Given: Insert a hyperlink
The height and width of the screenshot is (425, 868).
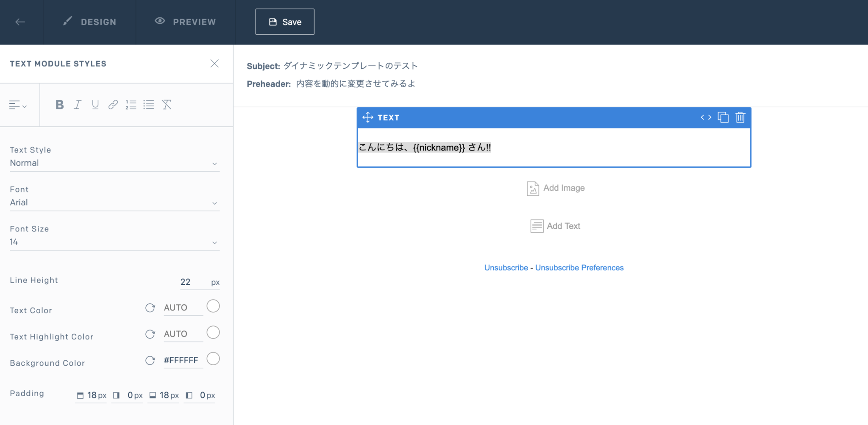Looking at the screenshot, I should (x=113, y=105).
